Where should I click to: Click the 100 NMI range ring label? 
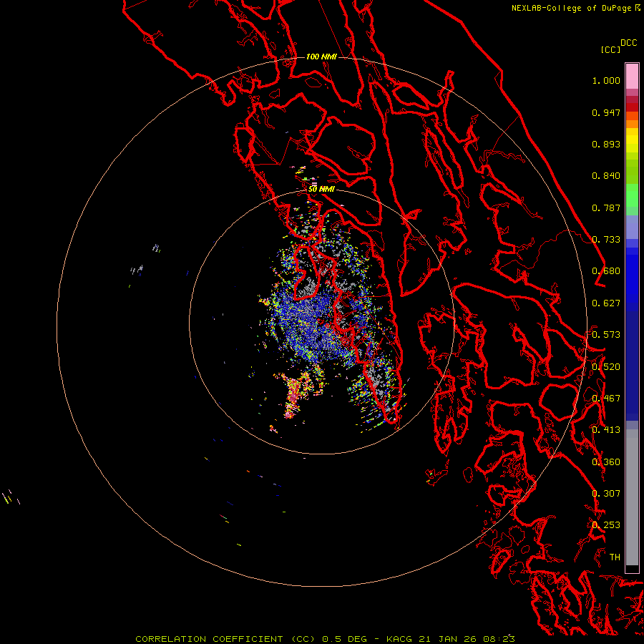pos(321,57)
